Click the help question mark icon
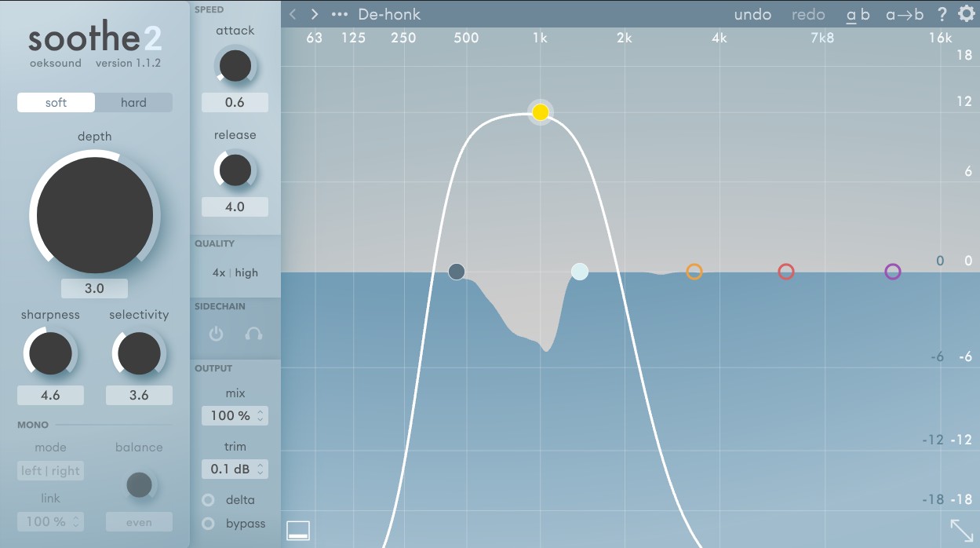Screen dimensions: 980x548 (942, 14)
